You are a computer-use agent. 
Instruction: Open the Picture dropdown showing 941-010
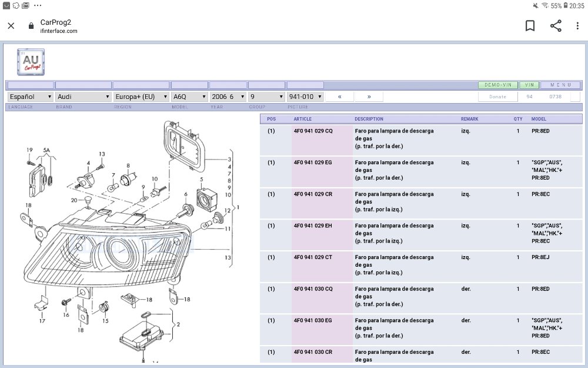coord(305,97)
